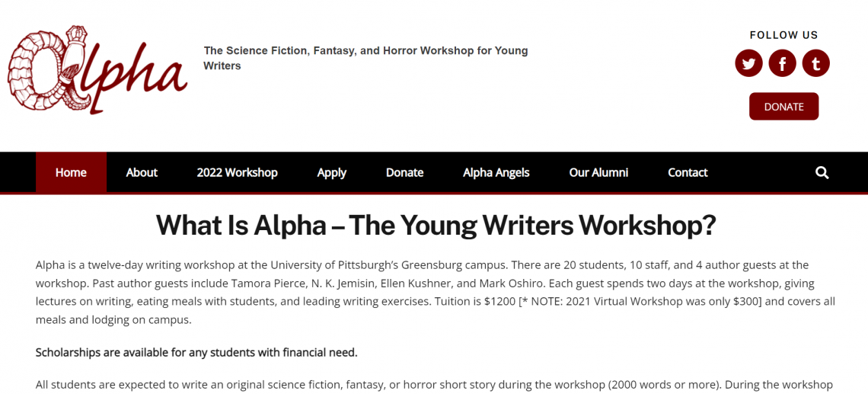
Task: Click the FOLLOW US label
Action: (x=783, y=35)
